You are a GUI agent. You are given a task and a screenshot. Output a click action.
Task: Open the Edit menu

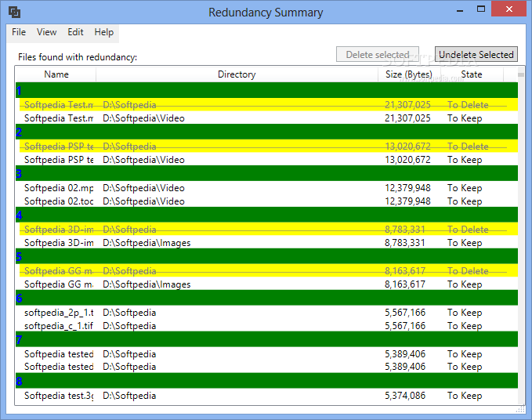point(75,32)
